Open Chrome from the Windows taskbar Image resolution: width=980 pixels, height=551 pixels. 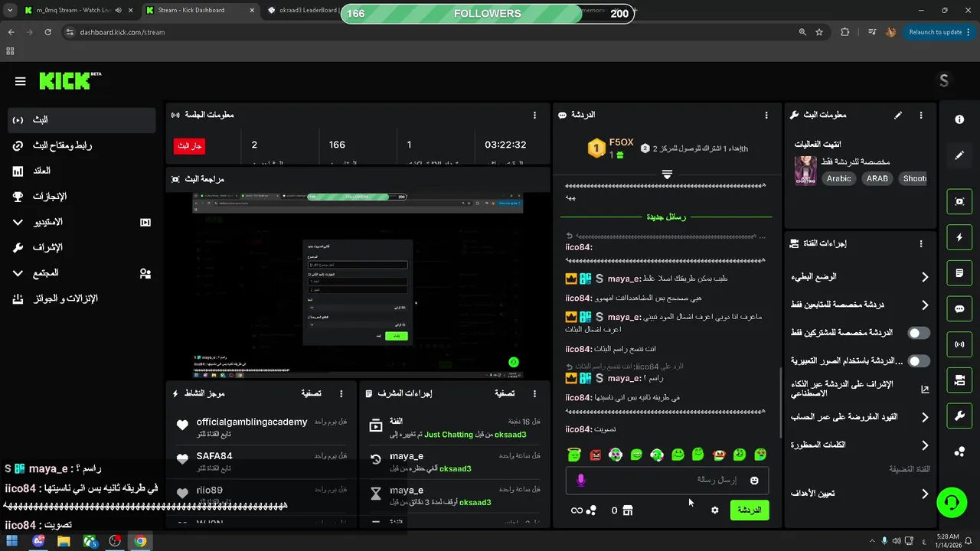pyautogui.click(x=140, y=541)
